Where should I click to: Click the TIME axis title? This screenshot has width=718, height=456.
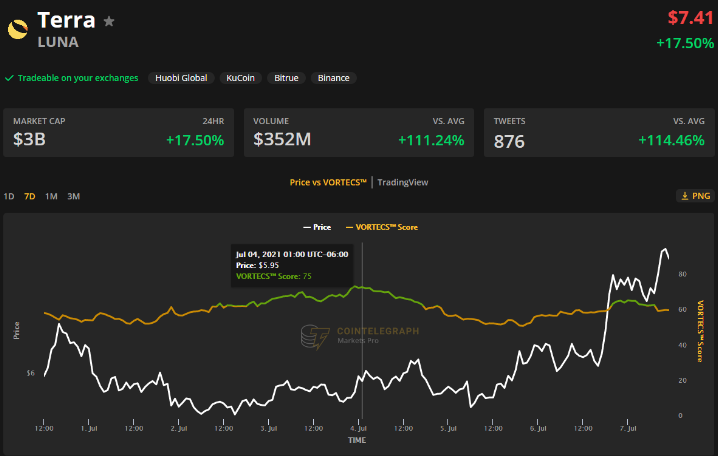click(x=357, y=440)
